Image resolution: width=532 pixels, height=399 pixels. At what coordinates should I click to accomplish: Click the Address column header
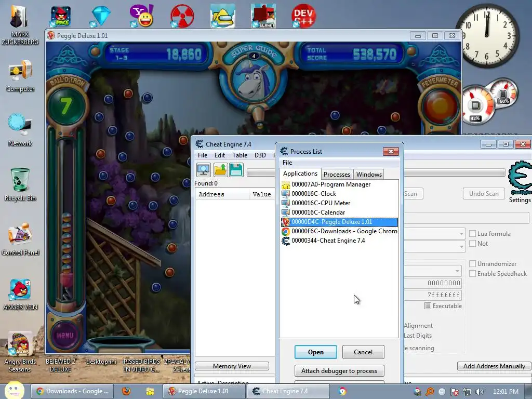pyautogui.click(x=222, y=194)
